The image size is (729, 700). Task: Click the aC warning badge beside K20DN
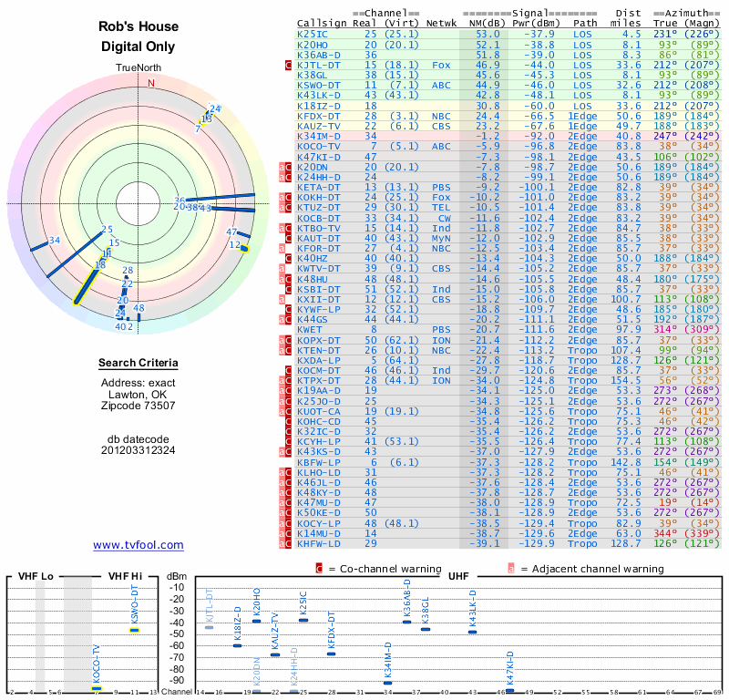coord(285,167)
